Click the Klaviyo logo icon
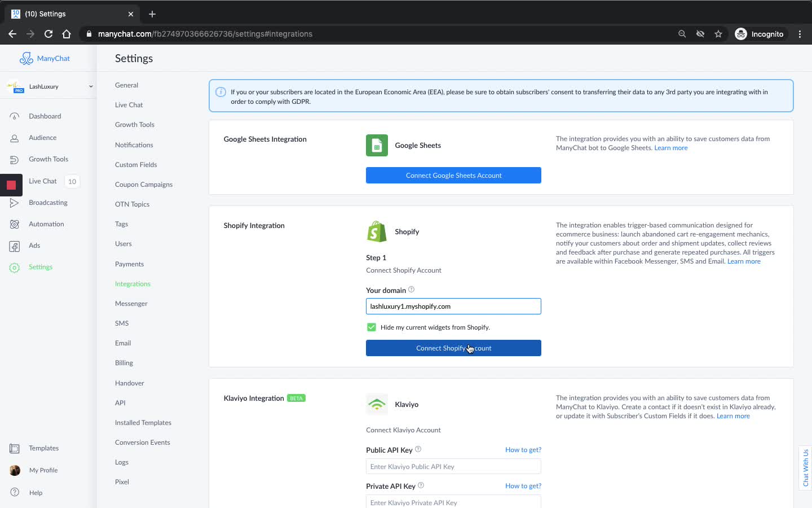This screenshot has width=812, height=508. (377, 404)
